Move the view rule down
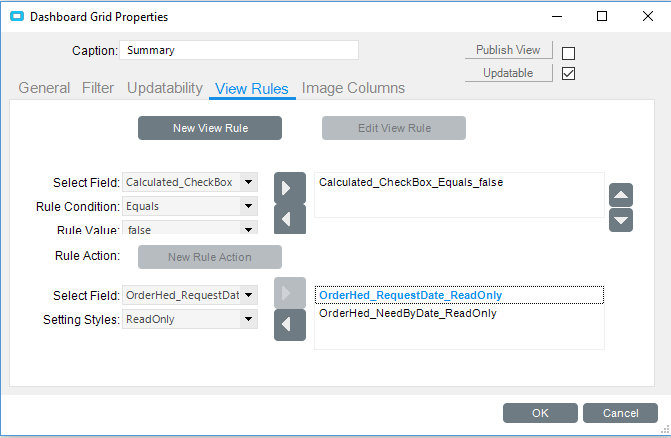This screenshot has height=438, width=671. 621,220
